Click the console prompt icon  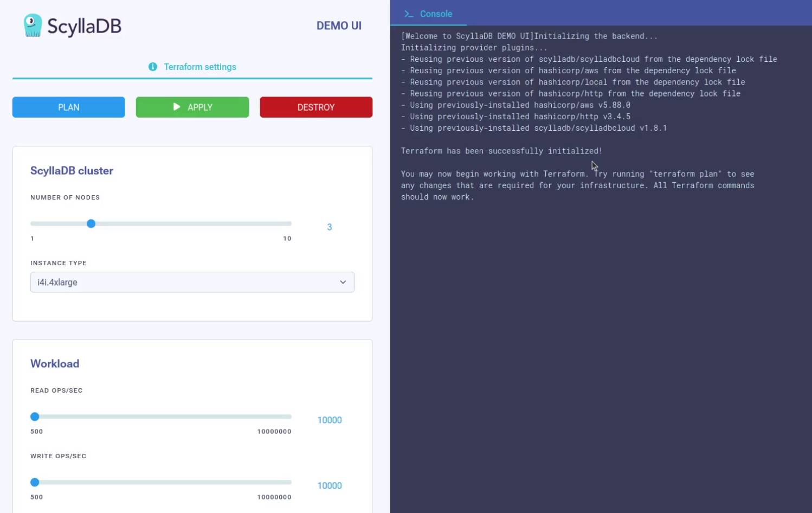click(x=409, y=14)
